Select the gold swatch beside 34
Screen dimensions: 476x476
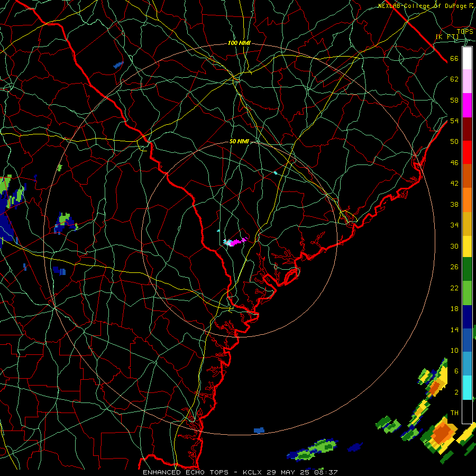point(467,224)
